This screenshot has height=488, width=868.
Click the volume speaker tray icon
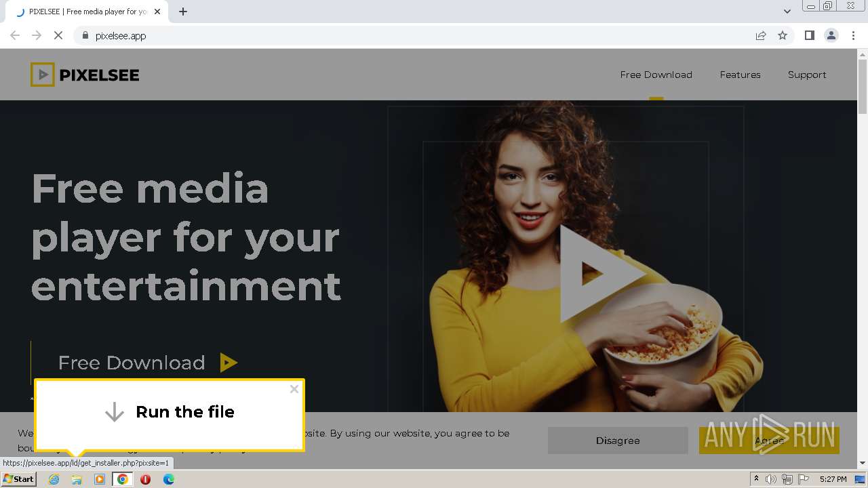click(x=771, y=479)
